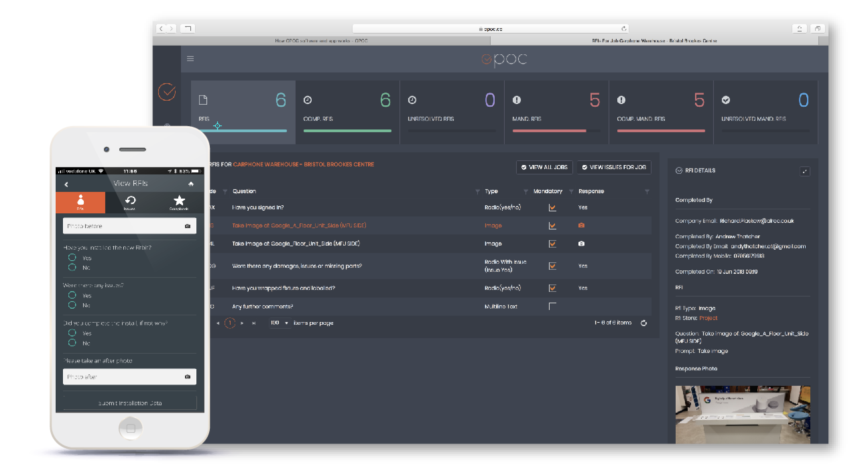Filter the Question column
The image size is (868, 471).
pos(478,191)
